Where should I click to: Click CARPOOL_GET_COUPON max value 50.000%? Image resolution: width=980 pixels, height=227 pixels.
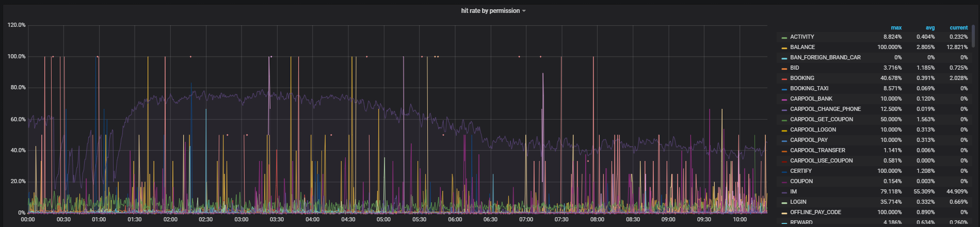891,119
